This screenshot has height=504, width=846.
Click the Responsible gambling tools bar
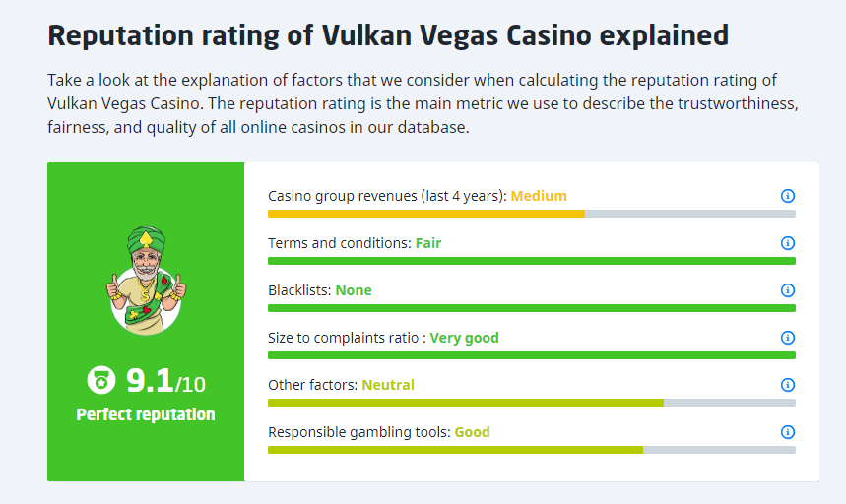pos(455,450)
